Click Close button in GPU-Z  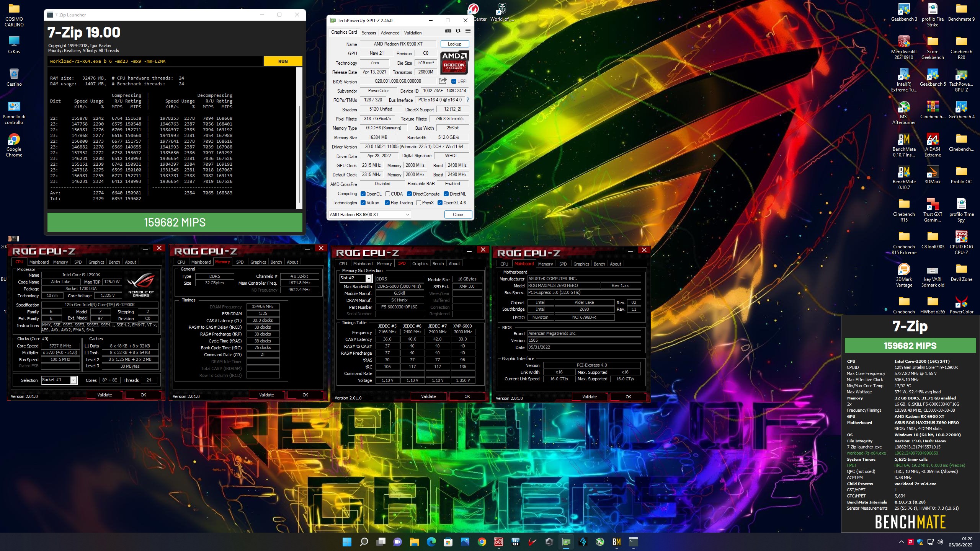(x=458, y=215)
